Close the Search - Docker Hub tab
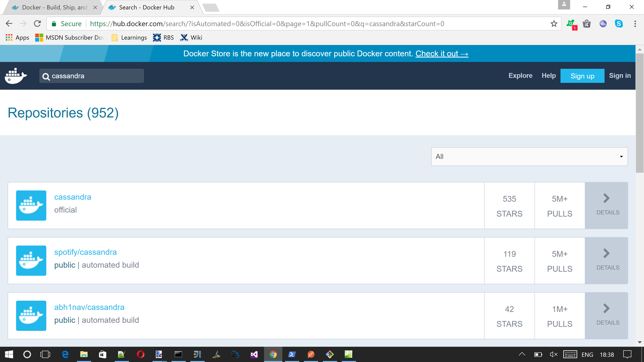The width and height of the screenshot is (644, 362). click(x=192, y=7)
